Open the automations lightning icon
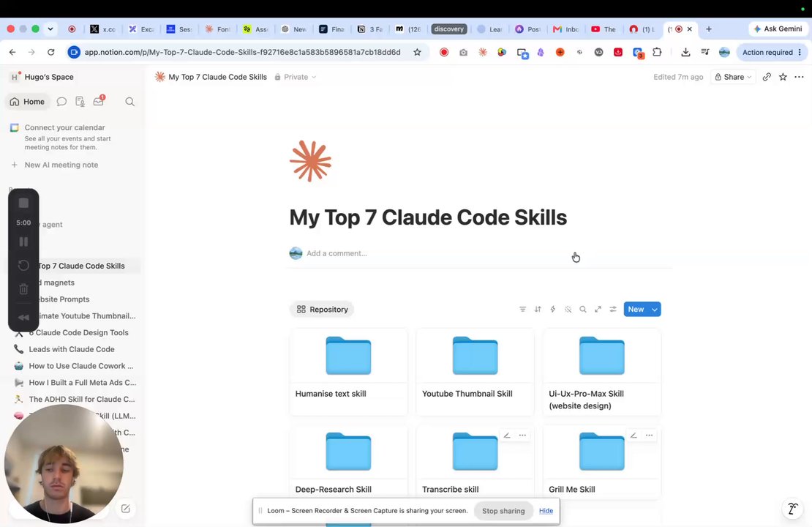 click(x=552, y=310)
